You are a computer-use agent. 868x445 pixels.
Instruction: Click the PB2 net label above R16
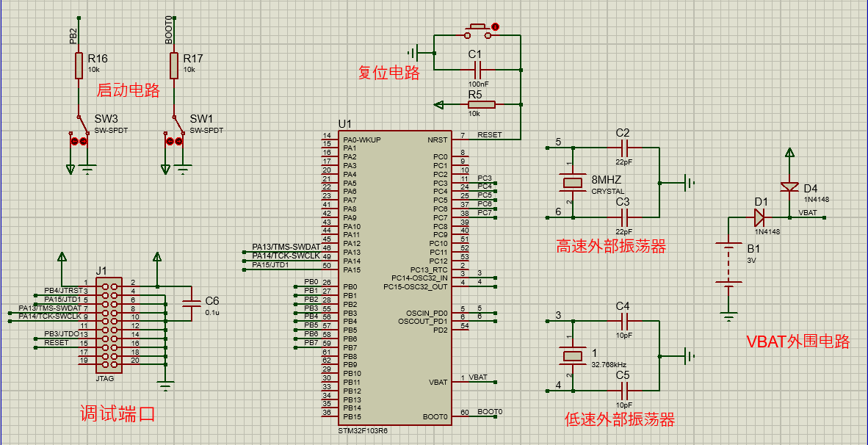(73, 37)
